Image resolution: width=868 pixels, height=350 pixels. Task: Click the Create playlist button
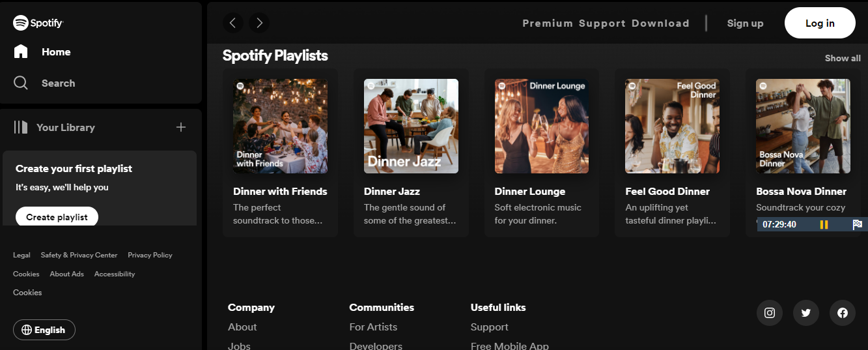pos(57,217)
